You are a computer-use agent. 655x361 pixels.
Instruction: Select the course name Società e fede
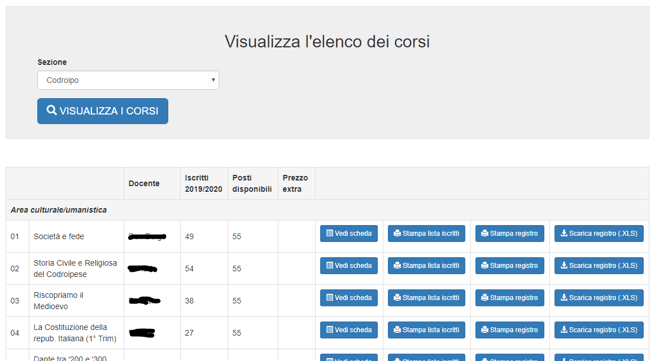pos(59,236)
